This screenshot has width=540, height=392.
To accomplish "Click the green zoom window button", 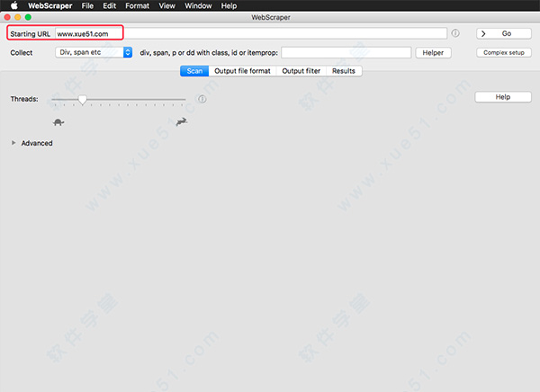I will pyautogui.click(x=28, y=17).
